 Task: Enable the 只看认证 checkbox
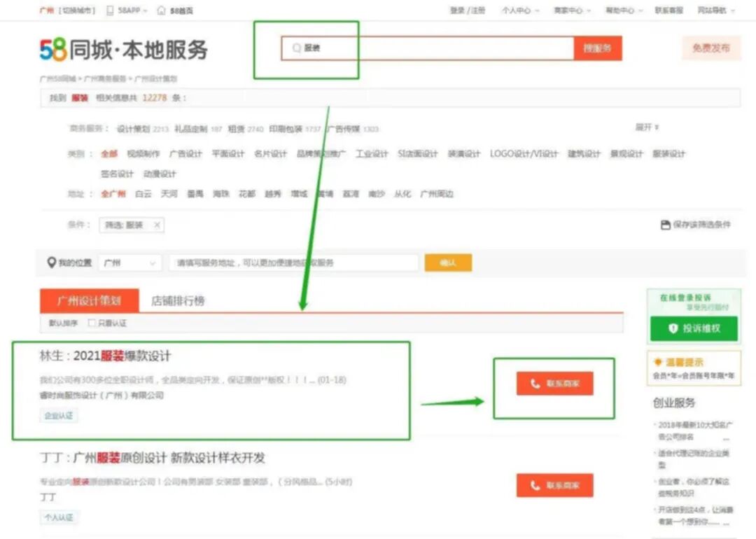[x=92, y=323]
